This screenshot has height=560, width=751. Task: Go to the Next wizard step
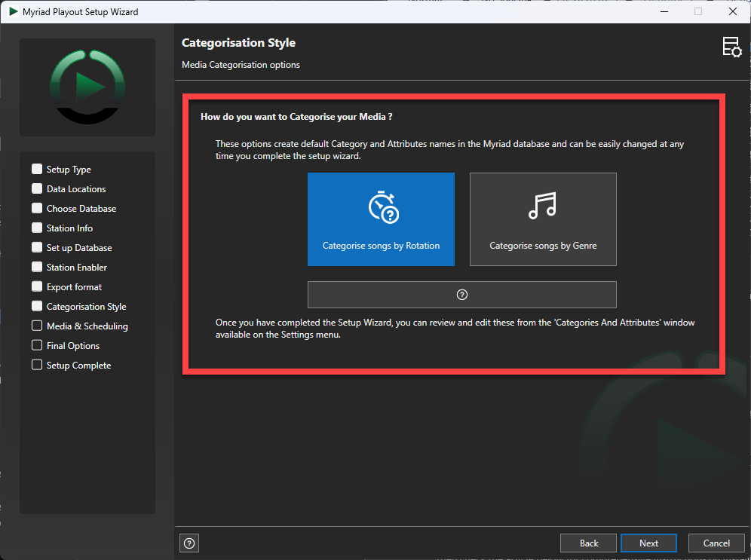point(648,543)
